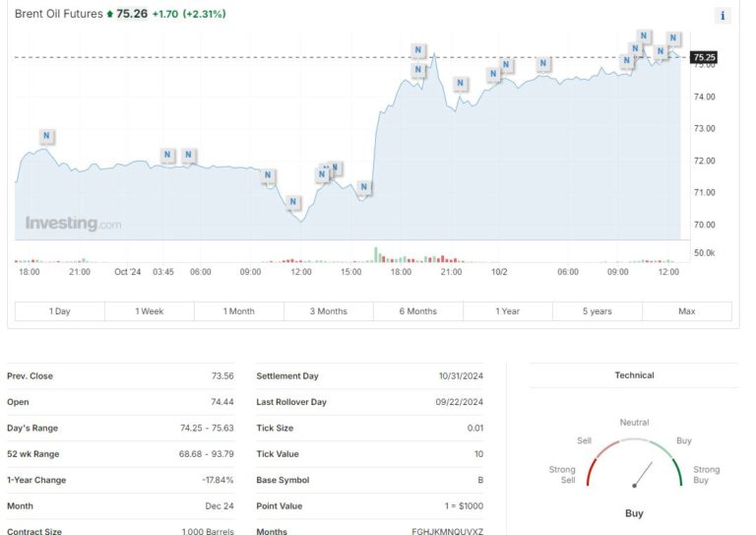Click the N marker above the evening price peak
The width and height of the screenshot is (756, 535).
point(418,50)
